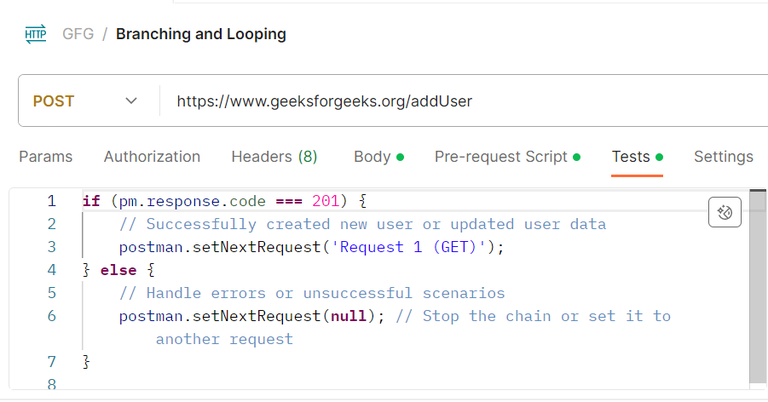Viewport: 768px width, 402px height.
Task: Open the GFG collection breadcrumb
Action: pyautogui.click(x=78, y=34)
